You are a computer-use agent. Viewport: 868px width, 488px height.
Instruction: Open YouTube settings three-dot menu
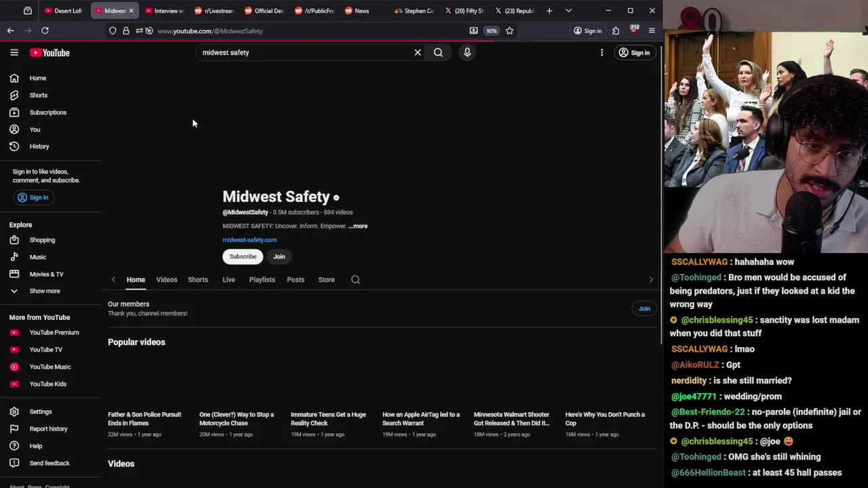click(601, 52)
